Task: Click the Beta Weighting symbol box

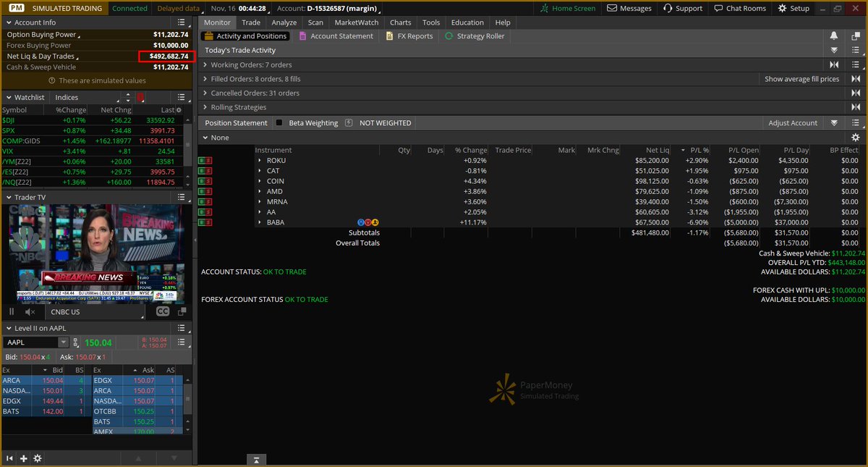Action: (x=349, y=122)
